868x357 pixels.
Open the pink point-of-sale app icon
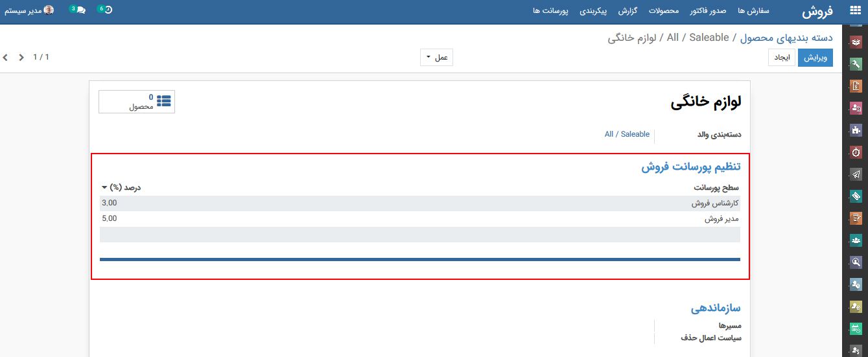(x=856, y=108)
